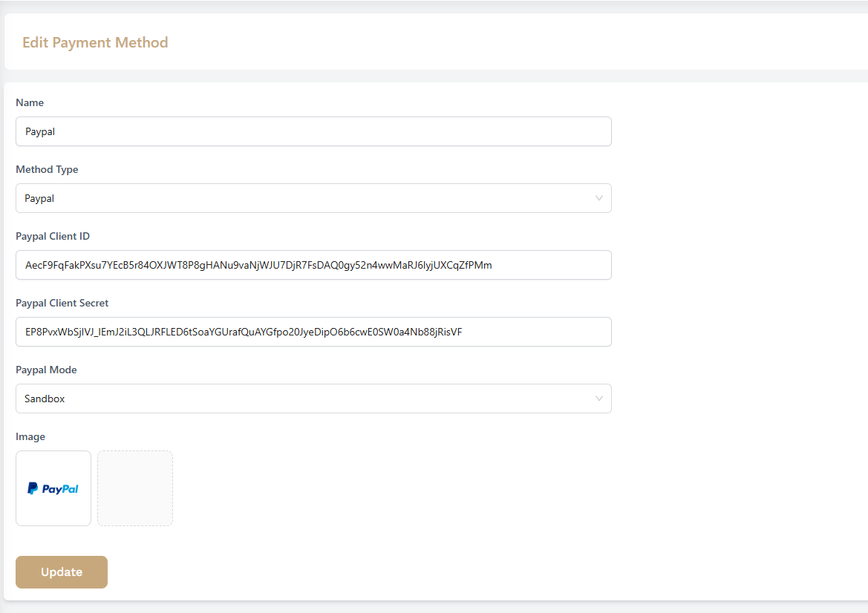Focus the Paypal Client Secret field
The image size is (868, 613).
pyautogui.click(x=313, y=332)
